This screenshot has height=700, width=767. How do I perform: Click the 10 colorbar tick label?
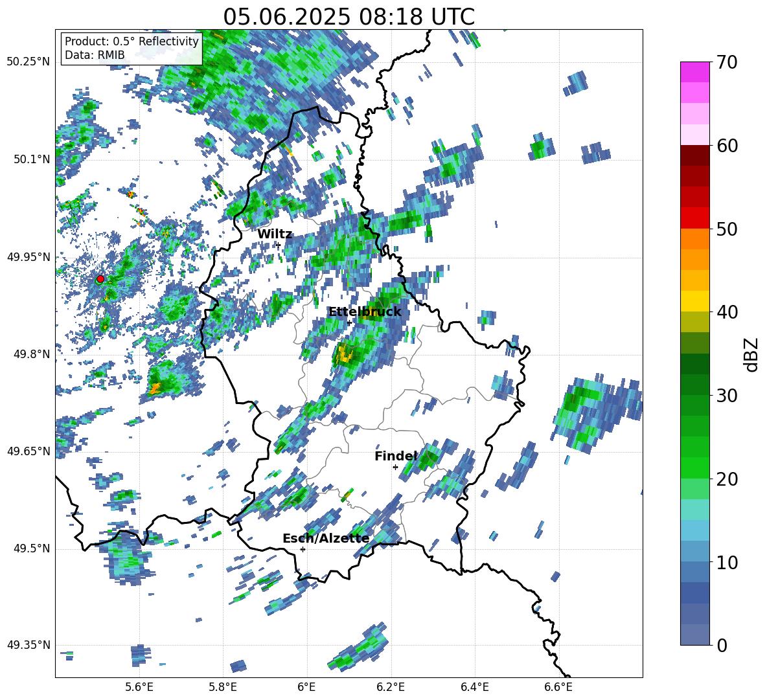pyautogui.click(x=727, y=562)
